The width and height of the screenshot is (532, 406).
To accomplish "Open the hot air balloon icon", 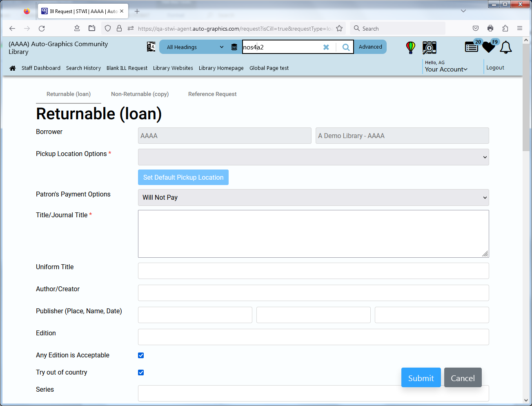I will tap(411, 47).
